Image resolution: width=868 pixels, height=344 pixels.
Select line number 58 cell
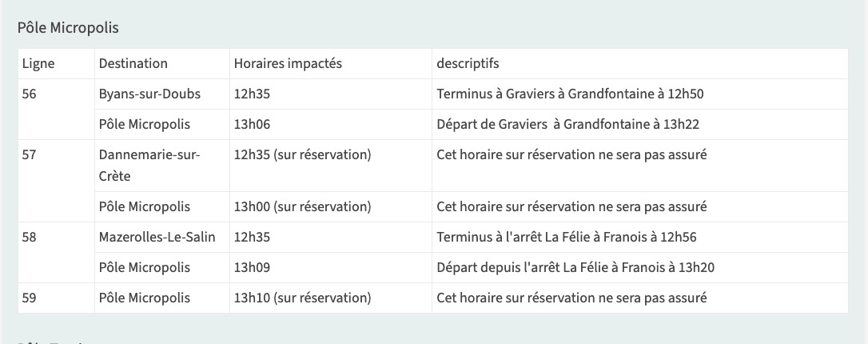tap(30, 238)
